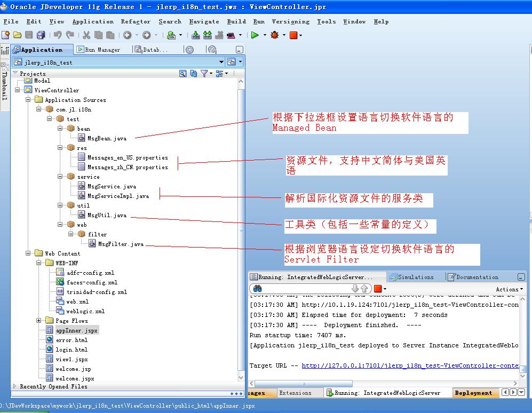Screen dimensions: 532x413
Task: Click the Make (single arrow build) icon
Action: (195, 35)
